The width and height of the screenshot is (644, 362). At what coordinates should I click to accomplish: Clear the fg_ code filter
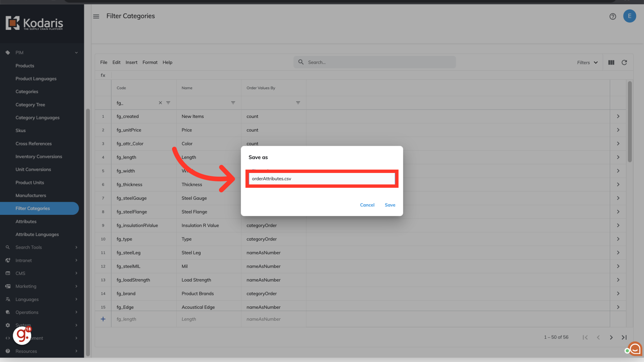tap(160, 103)
